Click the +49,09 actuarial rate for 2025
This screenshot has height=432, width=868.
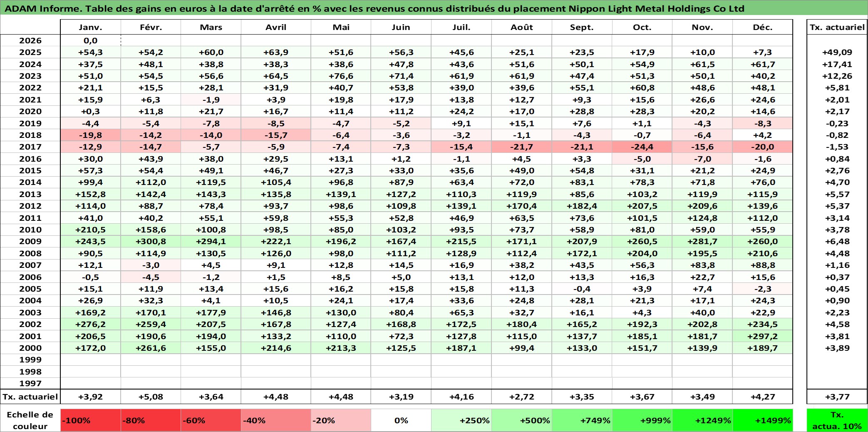point(837,52)
